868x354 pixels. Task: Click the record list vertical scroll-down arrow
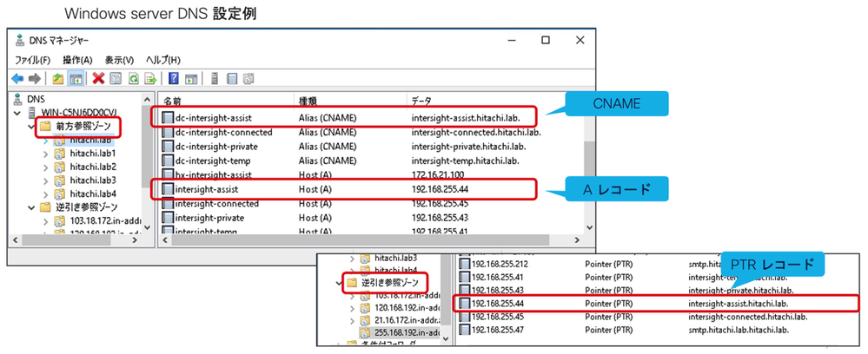click(588, 226)
